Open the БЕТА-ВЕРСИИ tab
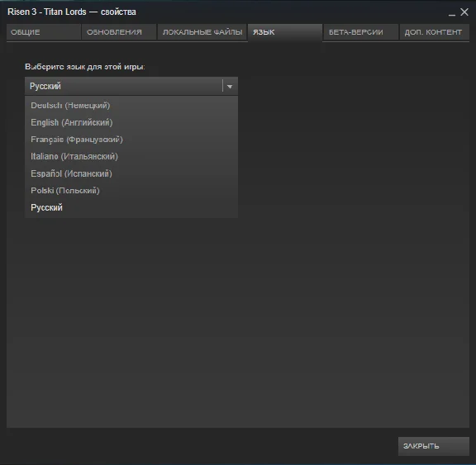 pos(360,32)
